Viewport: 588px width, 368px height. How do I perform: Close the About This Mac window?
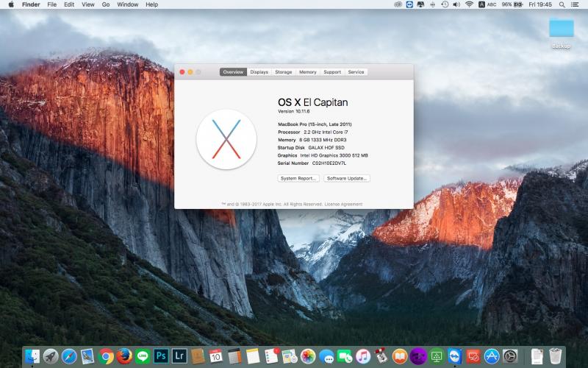[182, 71]
